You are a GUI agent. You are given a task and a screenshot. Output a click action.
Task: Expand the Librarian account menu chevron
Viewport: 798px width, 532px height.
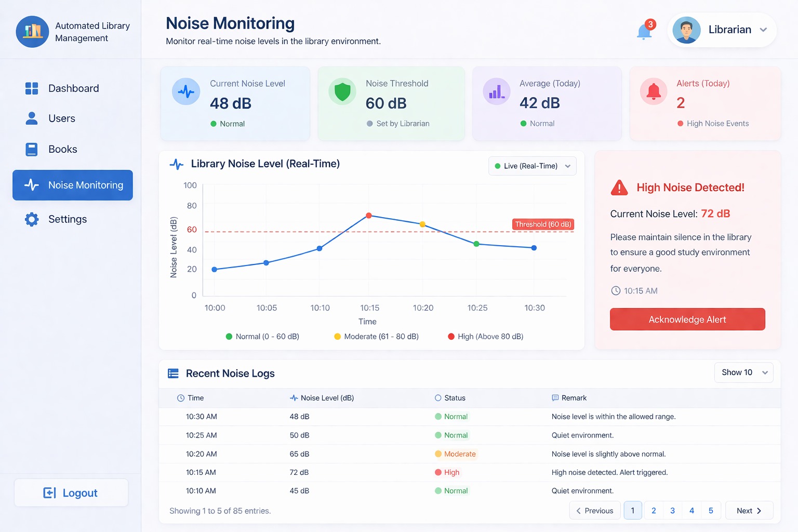click(763, 30)
